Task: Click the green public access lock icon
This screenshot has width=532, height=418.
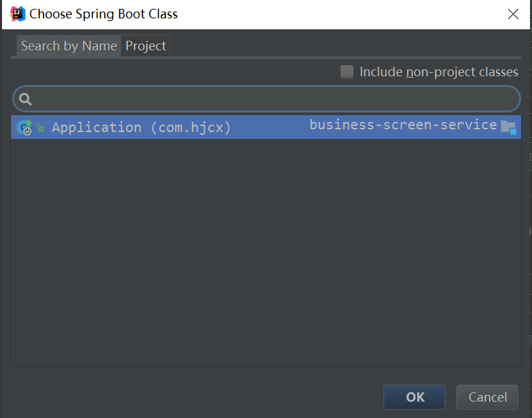Action: (x=40, y=127)
